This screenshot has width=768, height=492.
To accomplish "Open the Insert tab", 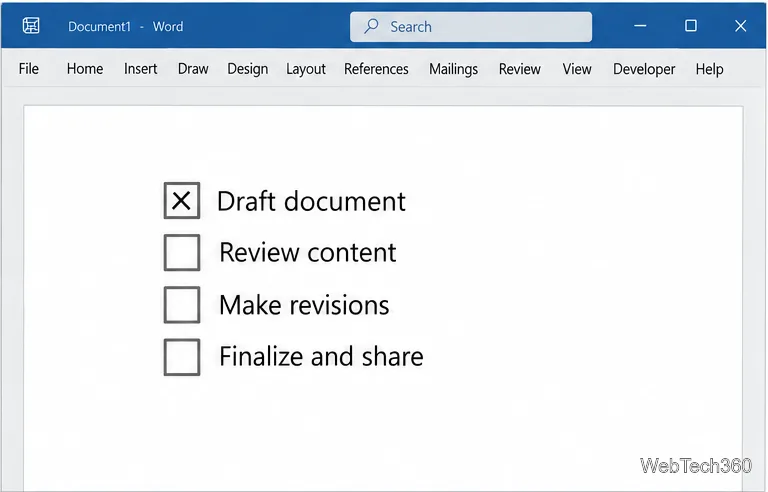I will click(141, 69).
